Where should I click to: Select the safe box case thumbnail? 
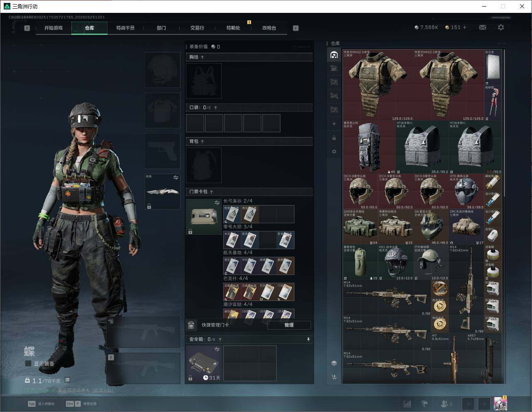[204, 363]
